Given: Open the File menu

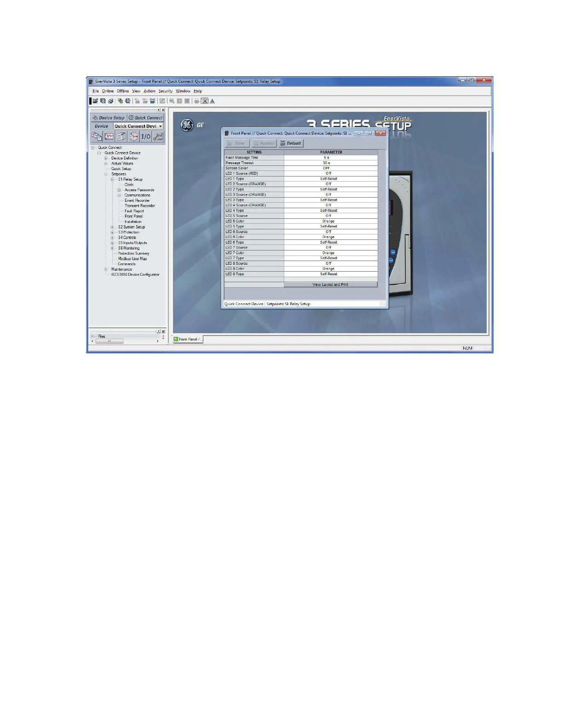Looking at the screenshot, I should click(96, 91).
